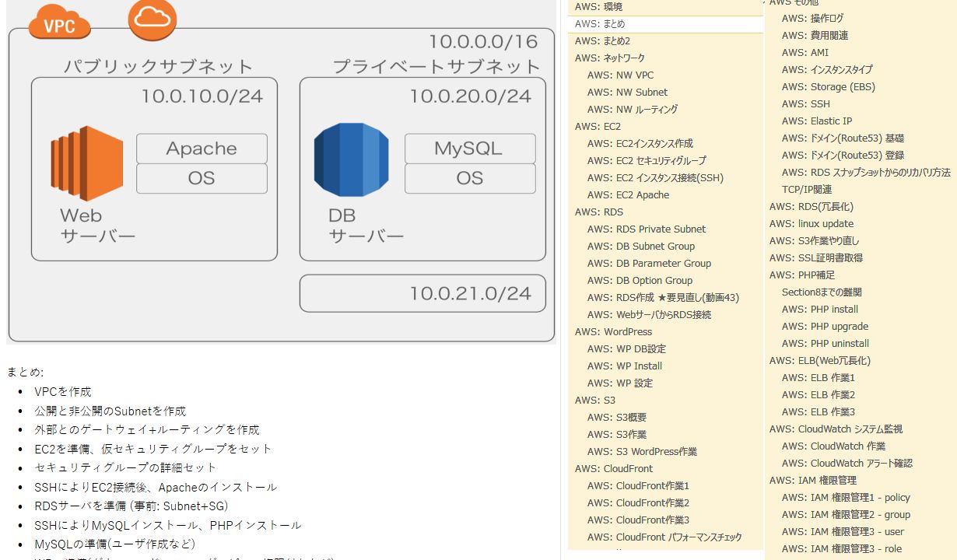Click the MySQL box in diagram

(x=469, y=149)
